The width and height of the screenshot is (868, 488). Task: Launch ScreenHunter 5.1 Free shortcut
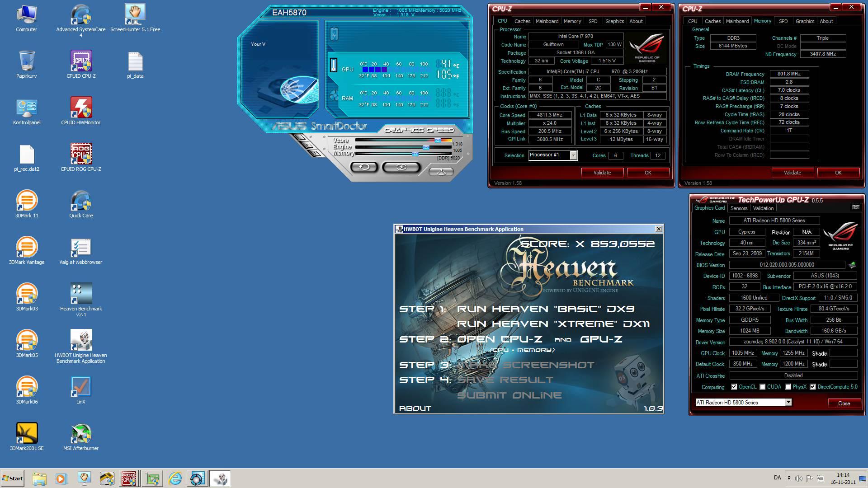[x=135, y=19]
